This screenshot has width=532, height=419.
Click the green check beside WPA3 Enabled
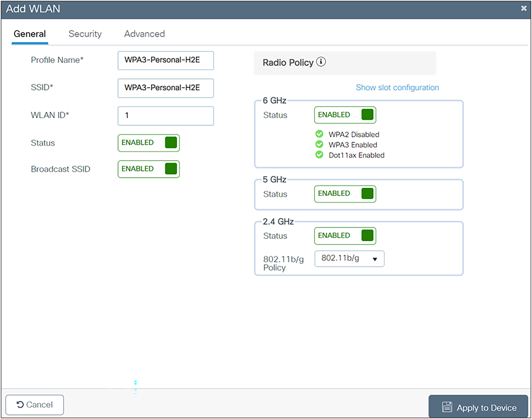pyautogui.click(x=319, y=144)
